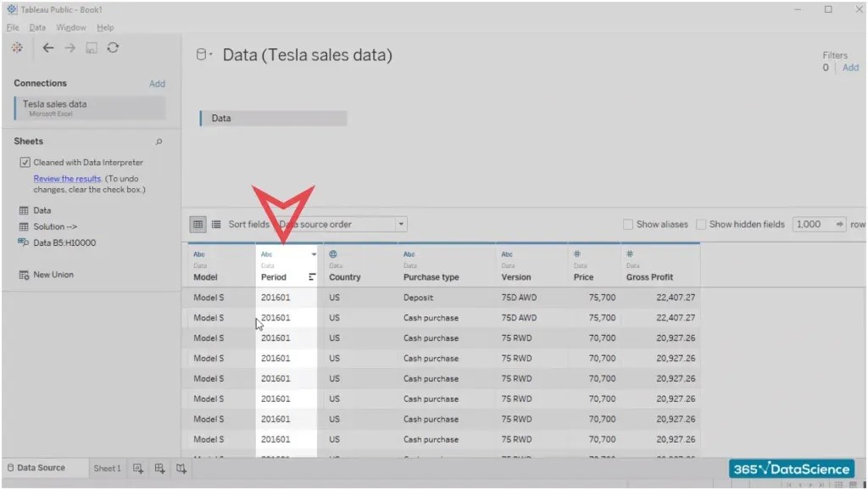Open the Data source order sort dropdown
Screen dimensions: 868x490
[x=399, y=224]
